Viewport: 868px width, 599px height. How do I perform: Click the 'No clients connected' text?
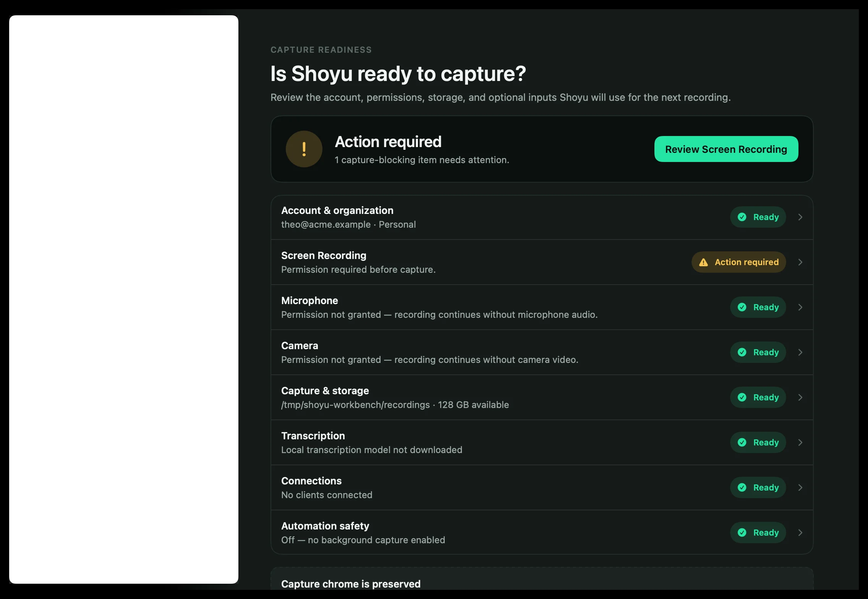point(327,495)
